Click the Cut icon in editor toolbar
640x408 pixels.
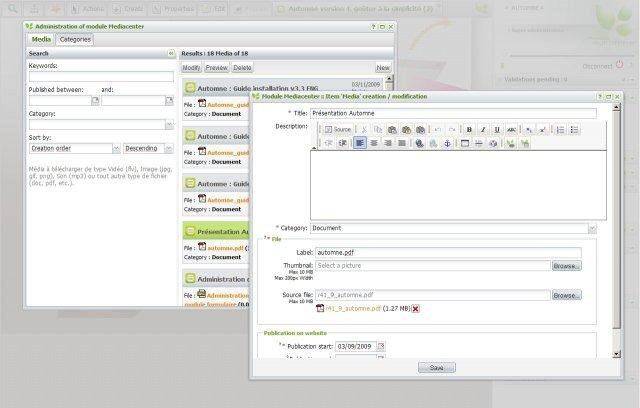pos(364,130)
